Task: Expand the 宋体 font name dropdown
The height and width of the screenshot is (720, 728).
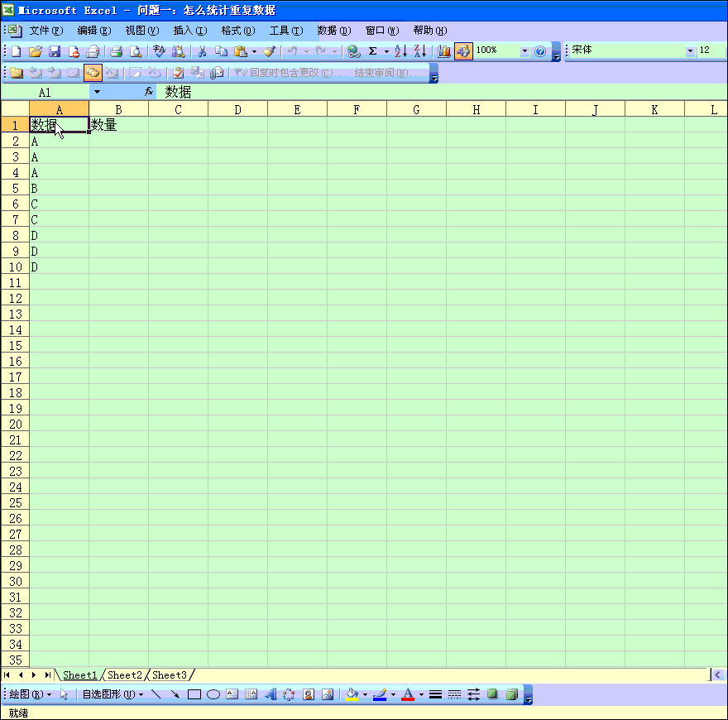Action: pyautogui.click(x=690, y=51)
